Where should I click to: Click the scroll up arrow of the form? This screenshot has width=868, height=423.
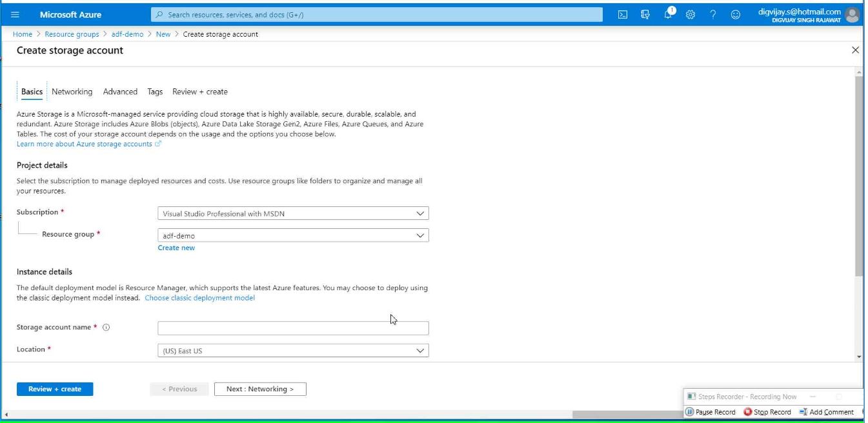point(858,71)
